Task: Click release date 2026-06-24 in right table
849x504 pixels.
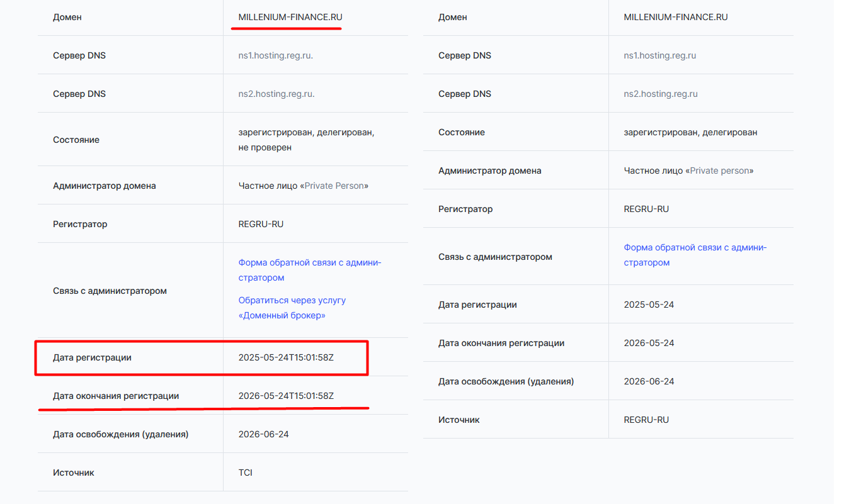Action: coord(649,381)
